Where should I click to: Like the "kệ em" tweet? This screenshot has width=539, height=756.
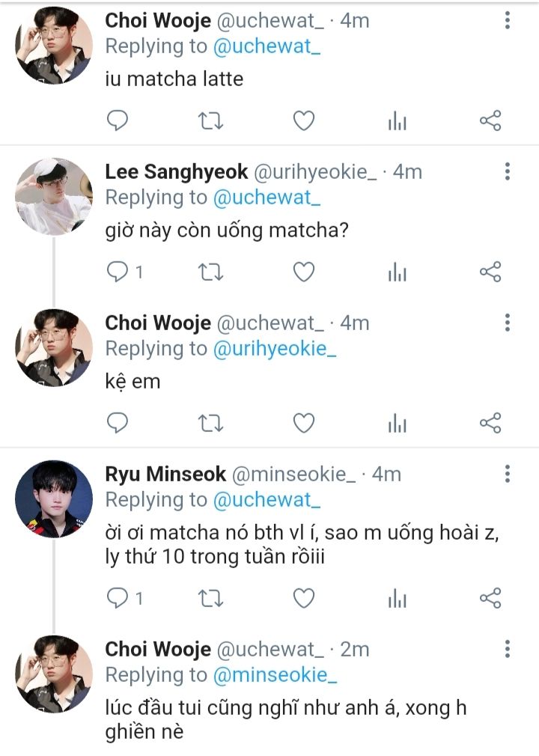pos(303,424)
